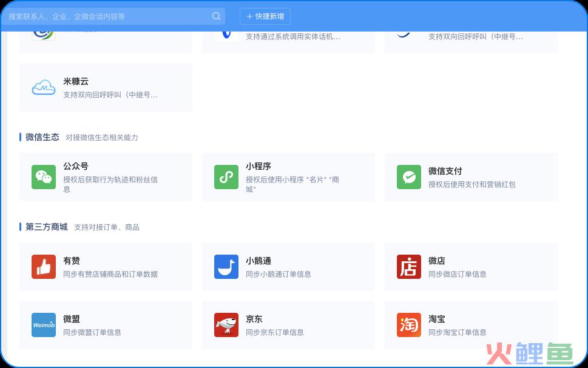
Task: Click the 公众号 WeChat icon
Action: coord(44,177)
